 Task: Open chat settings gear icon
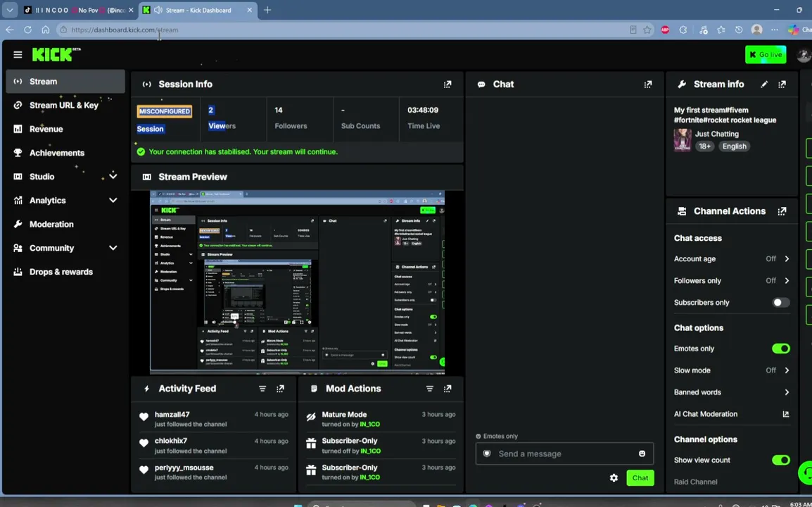(614, 478)
